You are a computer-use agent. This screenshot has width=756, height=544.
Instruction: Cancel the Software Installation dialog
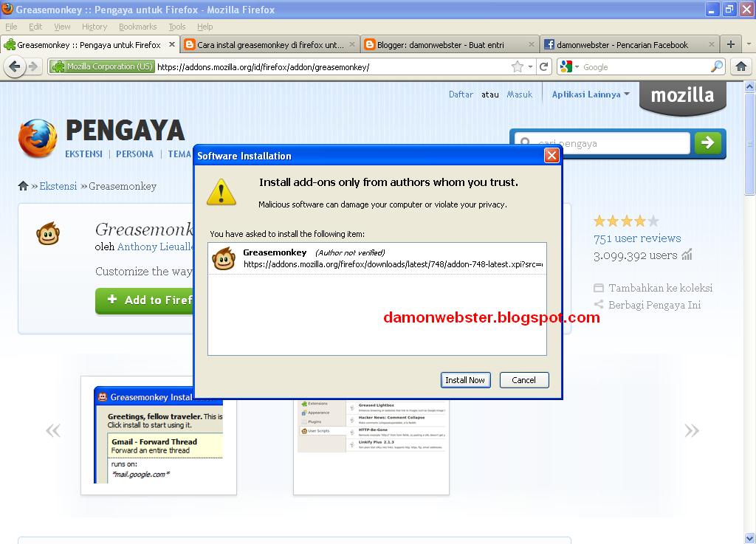pyautogui.click(x=524, y=380)
